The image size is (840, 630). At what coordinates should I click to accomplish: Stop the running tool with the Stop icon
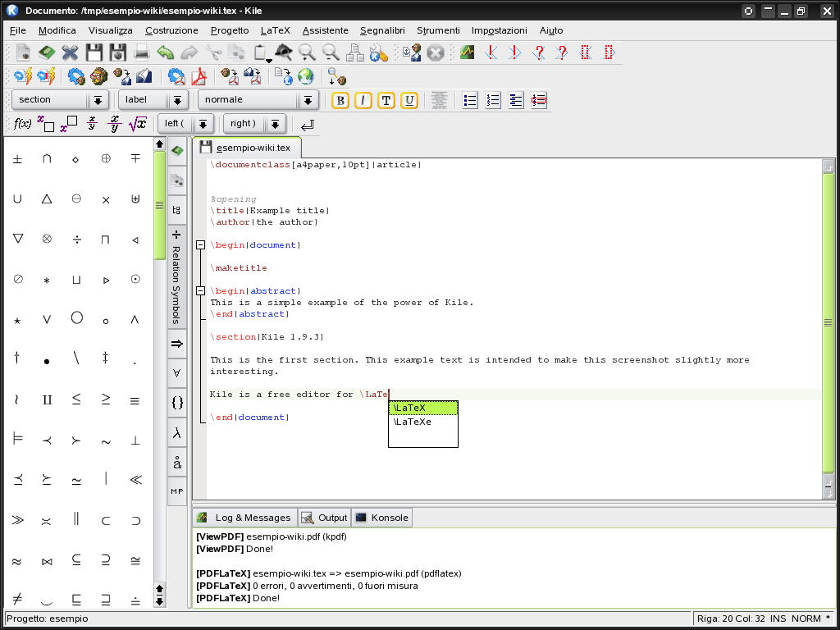[x=436, y=52]
